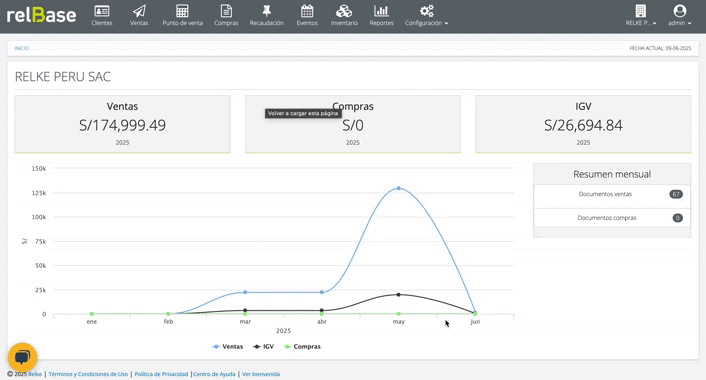Image resolution: width=706 pixels, height=380 pixels.
Task: Open Punto de venta calculator icon
Action: (182, 11)
